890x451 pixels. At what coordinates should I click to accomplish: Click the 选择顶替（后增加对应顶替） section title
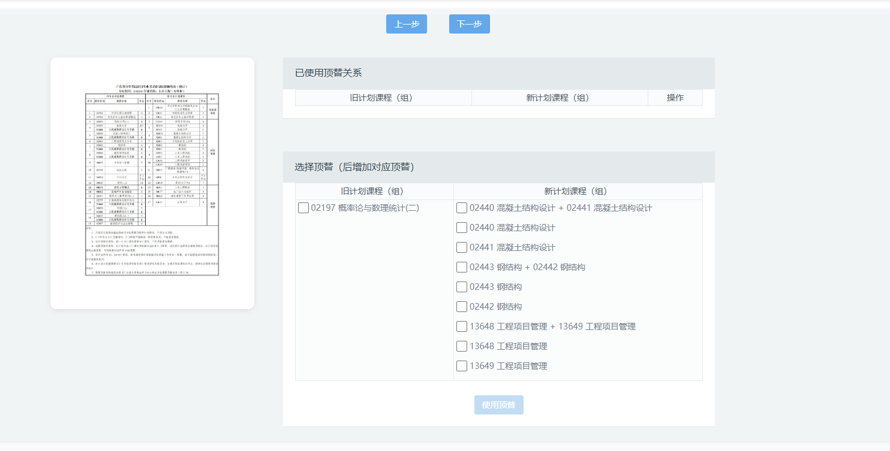(354, 167)
